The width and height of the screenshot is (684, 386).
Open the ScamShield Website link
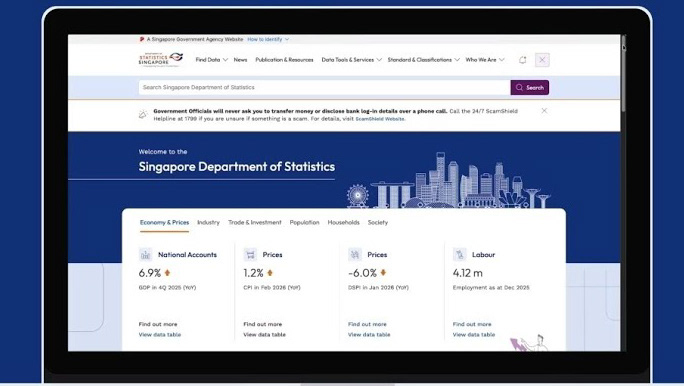[380, 119]
